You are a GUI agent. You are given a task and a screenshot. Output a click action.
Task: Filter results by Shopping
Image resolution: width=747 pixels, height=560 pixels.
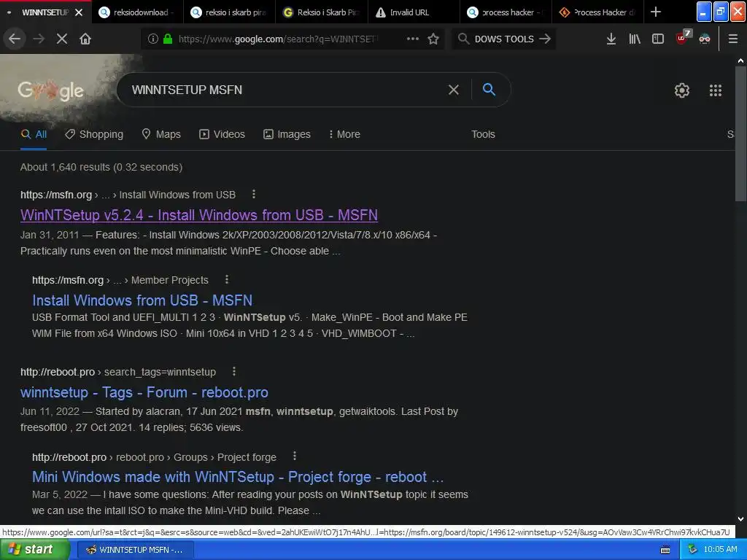pos(94,134)
